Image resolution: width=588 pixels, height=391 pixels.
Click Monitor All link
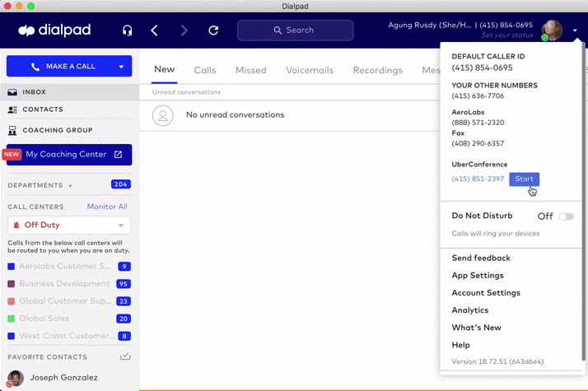click(107, 207)
